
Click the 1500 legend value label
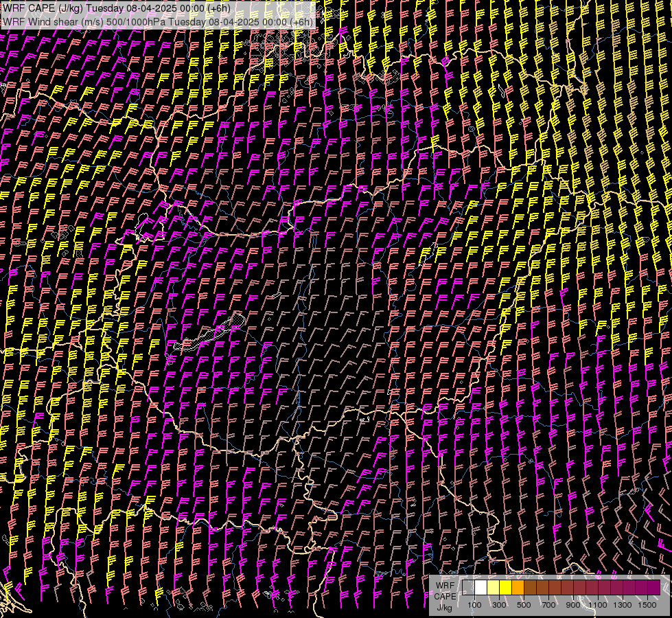coord(647,605)
